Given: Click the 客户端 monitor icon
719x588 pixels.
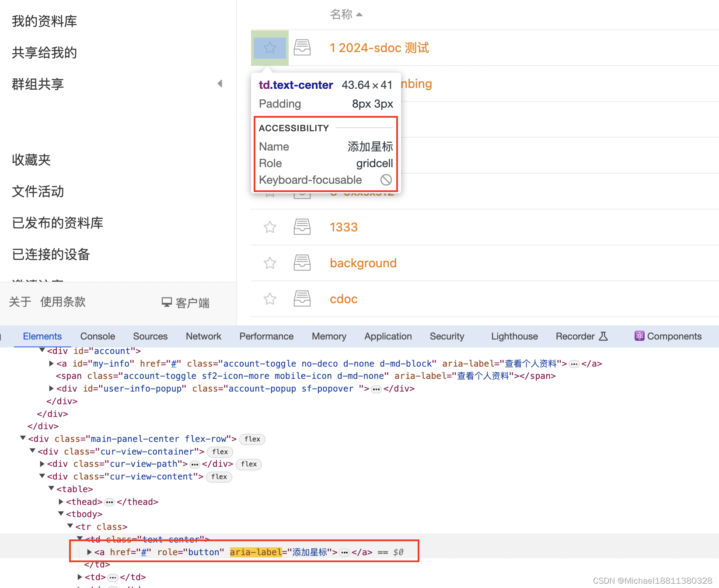Looking at the screenshot, I should point(166,302).
